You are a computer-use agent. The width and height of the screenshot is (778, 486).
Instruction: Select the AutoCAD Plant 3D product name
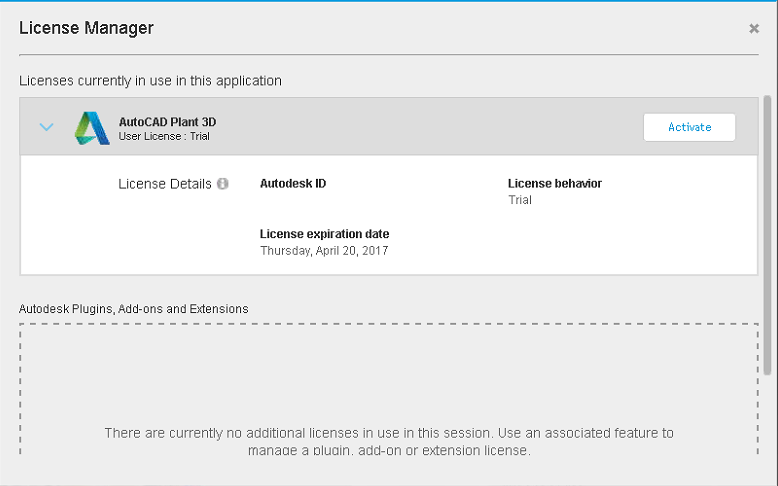point(167,122)
